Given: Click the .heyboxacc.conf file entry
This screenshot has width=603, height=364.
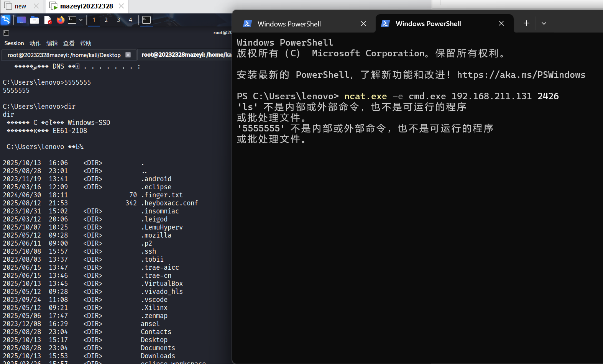Looking at the screenshot, I should 169,203.
